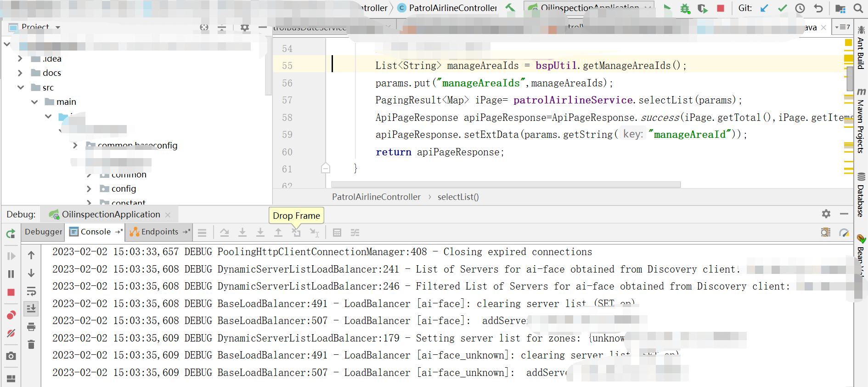Fold method at line 61 gutter marker

[326, 168]
